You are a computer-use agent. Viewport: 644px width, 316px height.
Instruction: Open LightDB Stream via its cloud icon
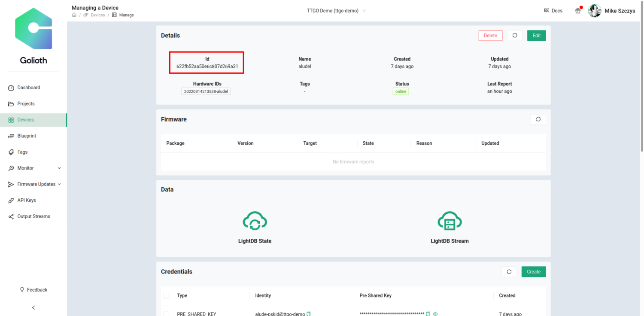tap(450, 220)
